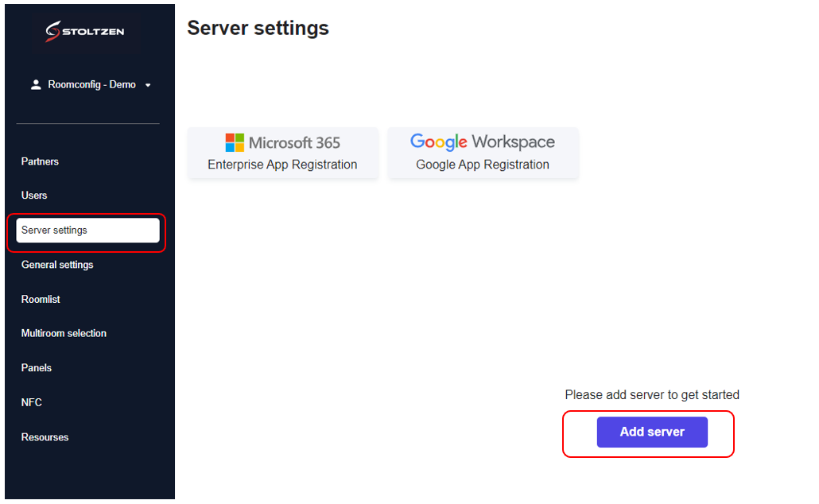The height and width of the screenshot is (504, 819).
Task: Expand the Roomconfig - Demo account dropdown arrow
Action: (148, 85)
